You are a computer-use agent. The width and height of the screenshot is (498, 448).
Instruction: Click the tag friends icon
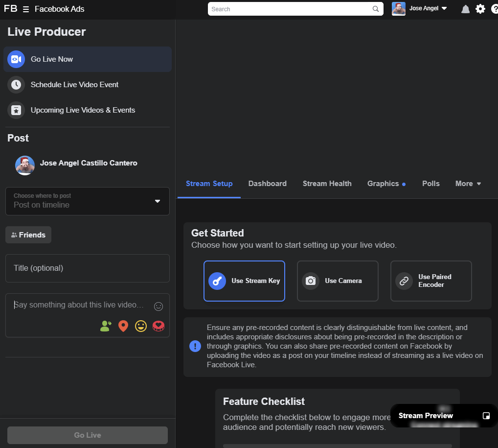(105, 326)
